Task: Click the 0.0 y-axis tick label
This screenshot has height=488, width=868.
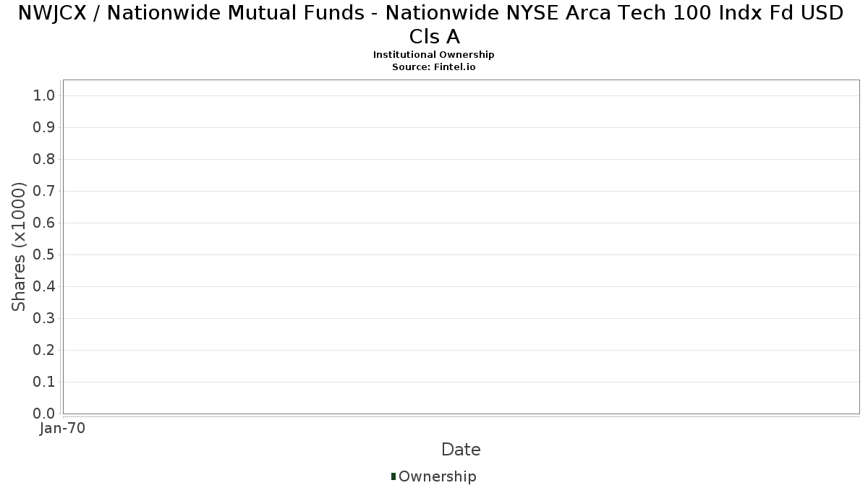Action: pyautogui.click(x=44, y=414)
